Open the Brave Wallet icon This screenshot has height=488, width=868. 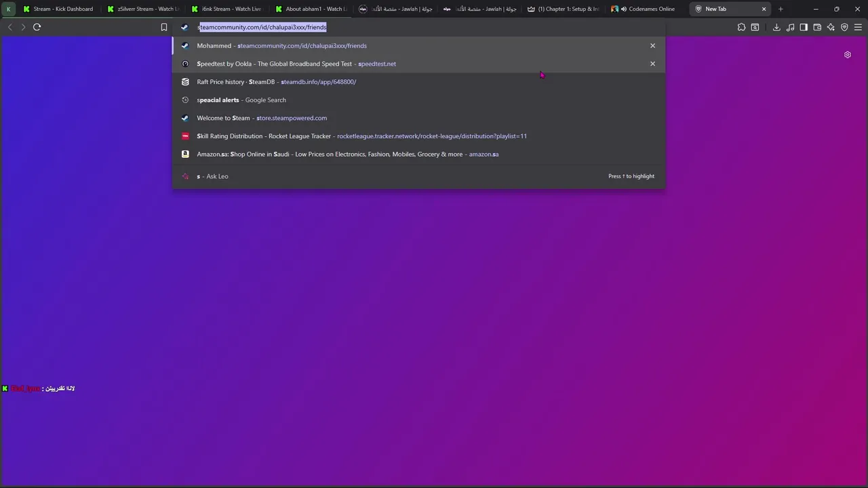817,27
